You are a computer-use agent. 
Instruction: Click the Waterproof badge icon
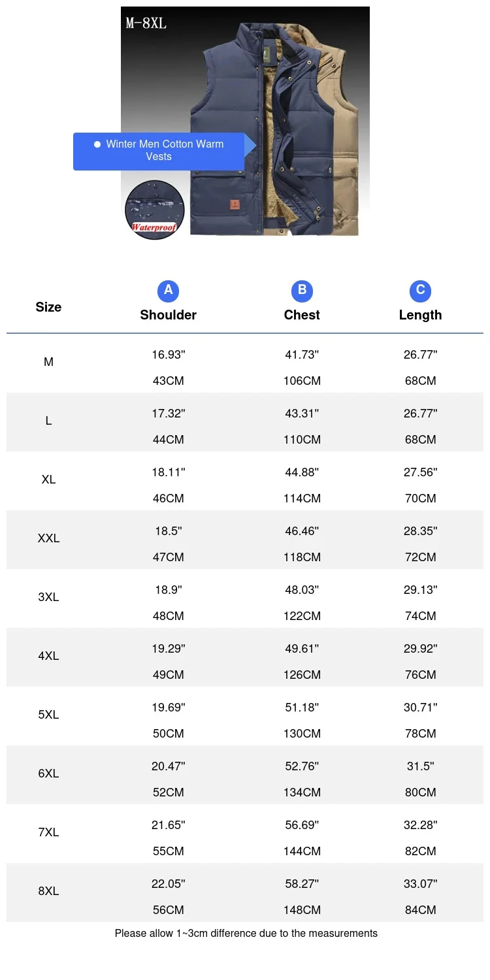click(155, 210)
